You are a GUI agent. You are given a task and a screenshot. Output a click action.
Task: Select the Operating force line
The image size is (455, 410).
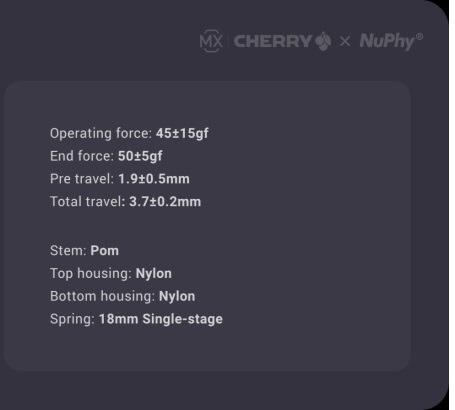(x=129, y=133)
